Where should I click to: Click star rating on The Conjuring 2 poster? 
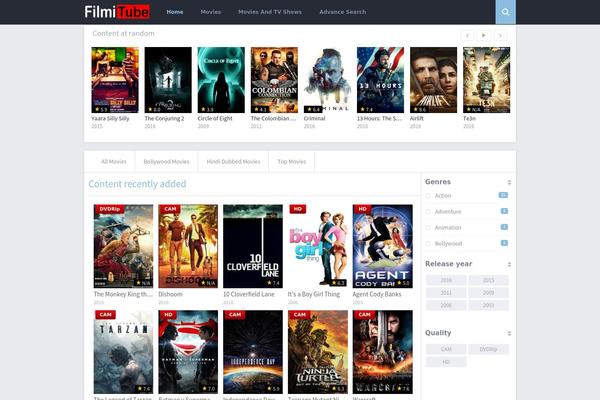pyautogui.click(x=154, y=109)
